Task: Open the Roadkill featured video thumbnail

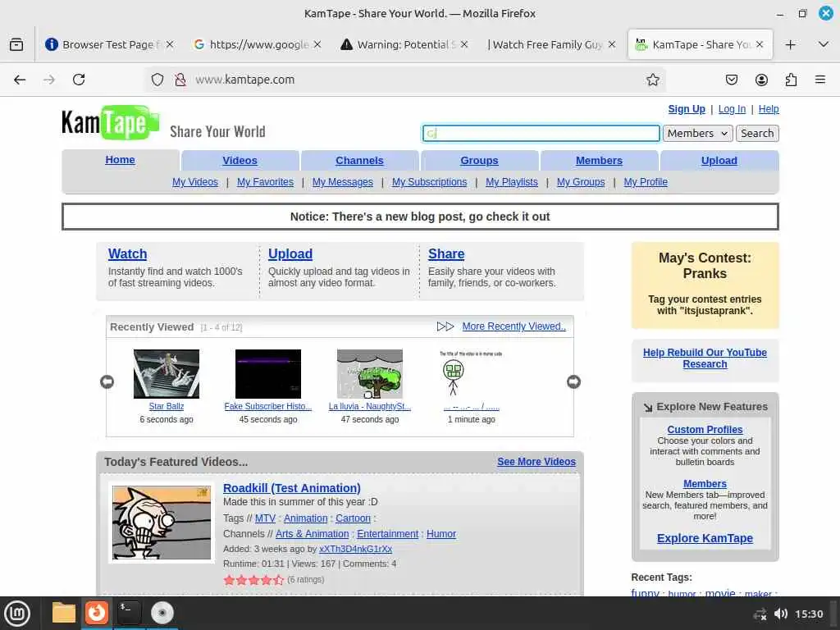Action: 162,523
